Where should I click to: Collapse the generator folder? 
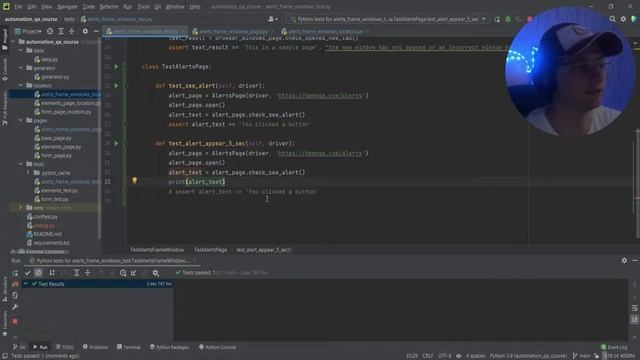coord(21,68)
